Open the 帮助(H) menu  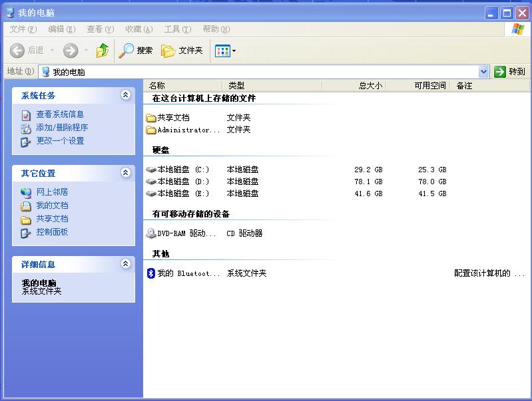[216, 29]
